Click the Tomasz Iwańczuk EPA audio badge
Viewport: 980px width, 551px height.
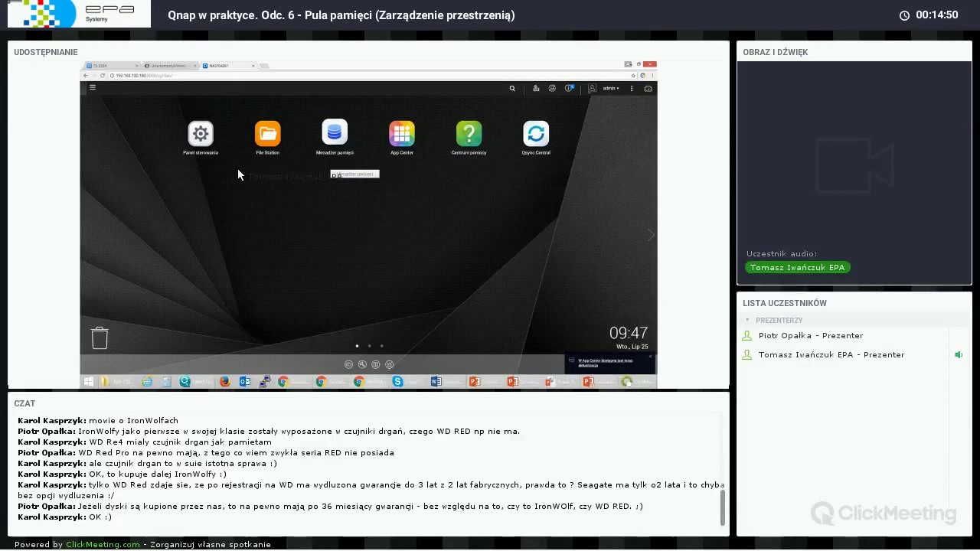point(798,268)
